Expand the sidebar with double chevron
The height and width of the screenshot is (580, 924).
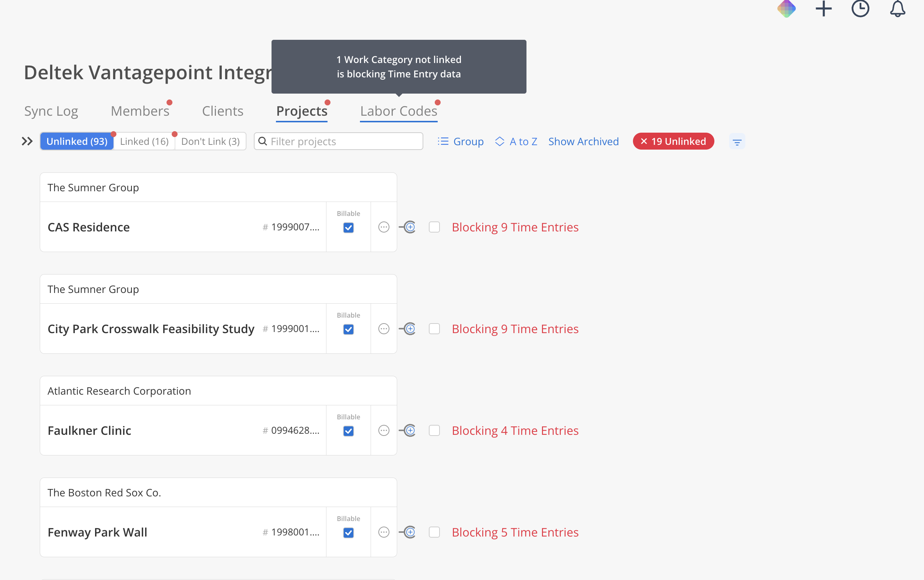tap(27, 141)
